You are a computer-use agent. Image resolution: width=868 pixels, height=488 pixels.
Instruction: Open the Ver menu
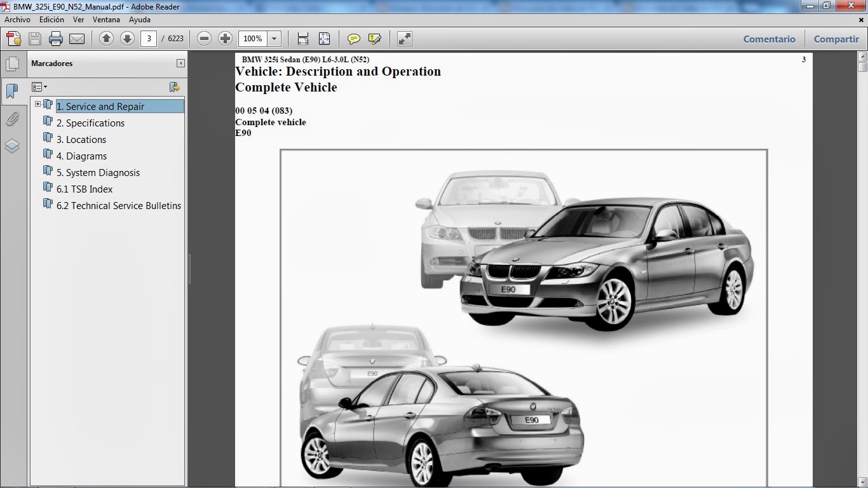point(79,20)
